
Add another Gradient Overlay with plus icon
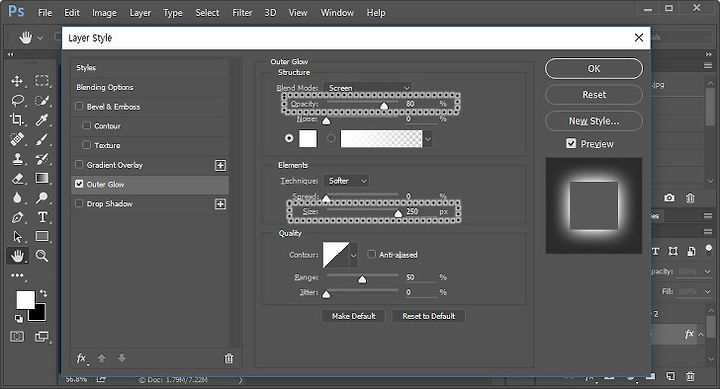click(220, 165)
